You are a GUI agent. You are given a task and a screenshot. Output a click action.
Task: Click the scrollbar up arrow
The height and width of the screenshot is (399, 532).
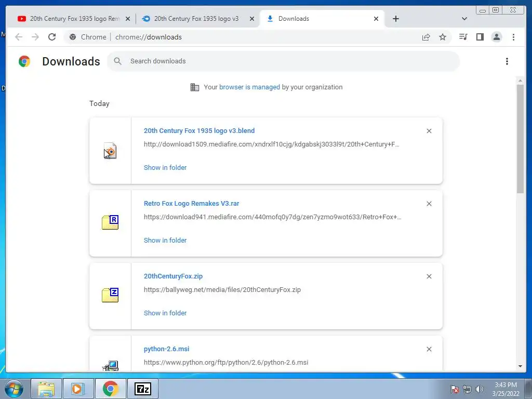pos(520,81)
